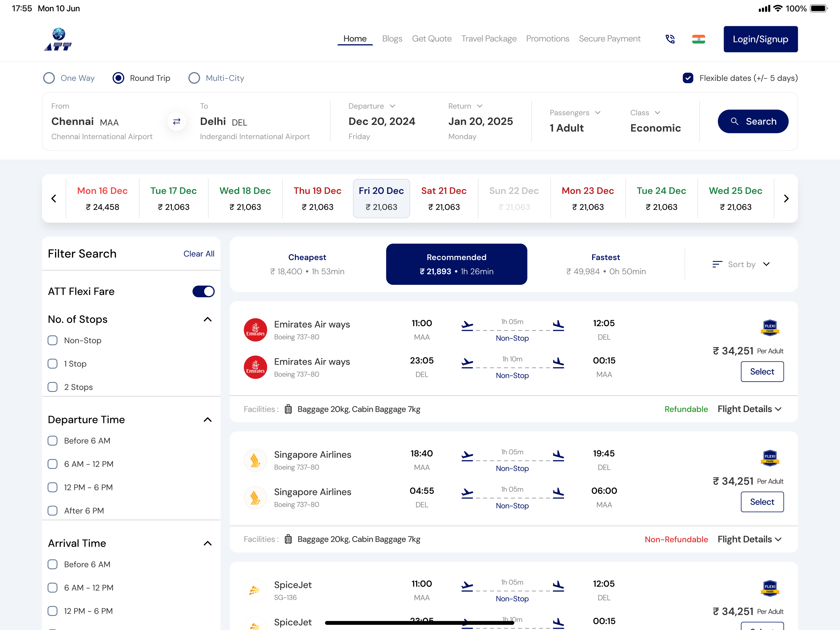Click Flexi Fare badge on SpiceJet card
840x630 pixels.
pos(770,588)
